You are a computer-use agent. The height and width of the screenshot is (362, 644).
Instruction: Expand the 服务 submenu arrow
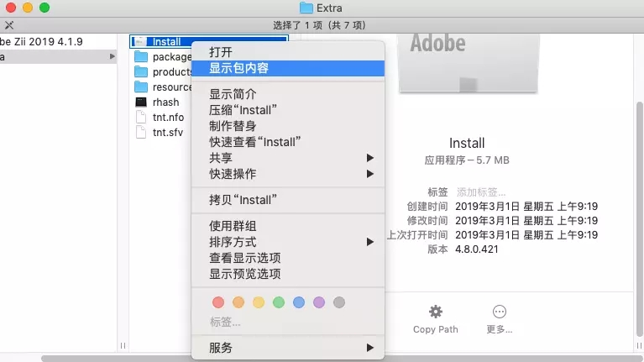370,348
